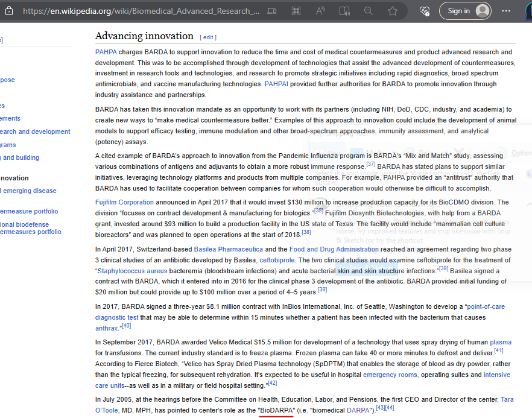The image size is (532, 418).
Task: View site information via the lock icon
Action: click(9, 11)
